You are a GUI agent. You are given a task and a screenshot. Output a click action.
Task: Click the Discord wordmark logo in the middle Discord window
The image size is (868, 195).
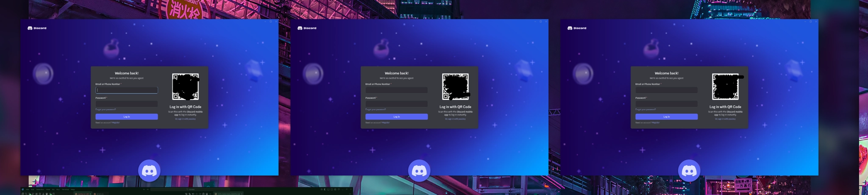(x=307, y=28)
